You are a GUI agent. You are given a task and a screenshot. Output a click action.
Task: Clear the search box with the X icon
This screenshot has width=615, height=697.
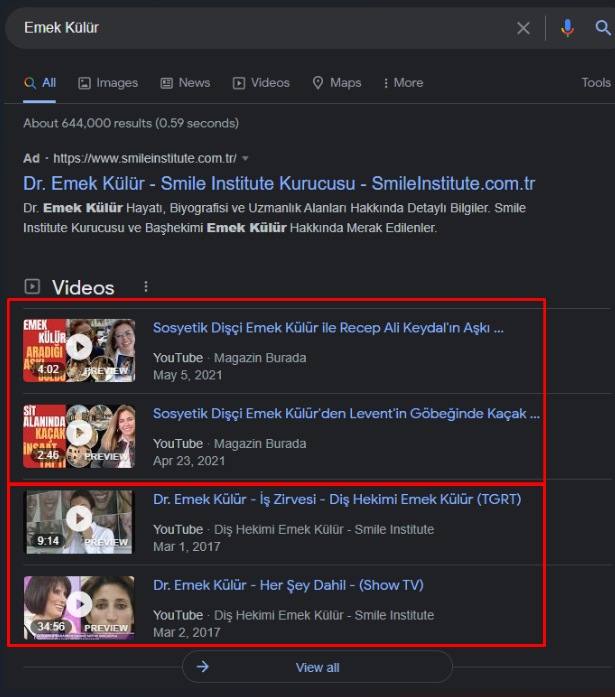523,28
